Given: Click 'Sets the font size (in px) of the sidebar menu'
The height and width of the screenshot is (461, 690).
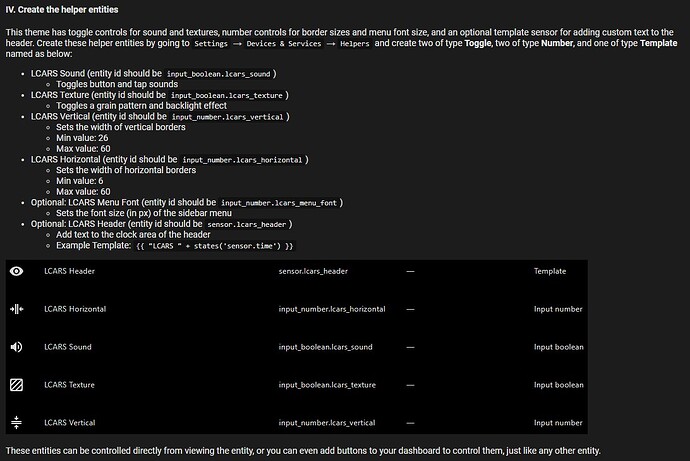Looking at the screenshot, I should click(x=144, y=213).
